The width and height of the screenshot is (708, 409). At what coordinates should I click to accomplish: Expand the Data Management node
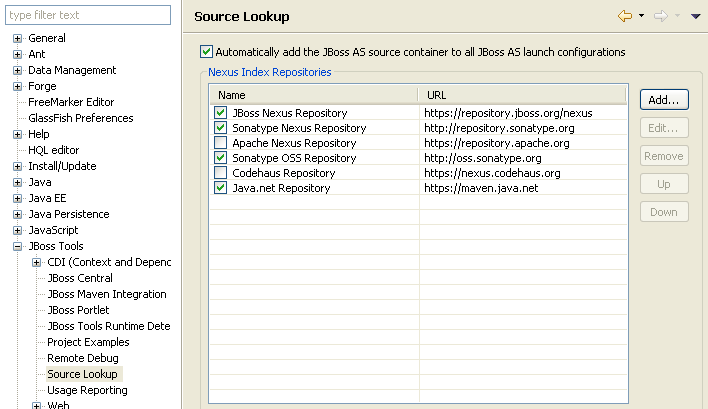point(17,70)
